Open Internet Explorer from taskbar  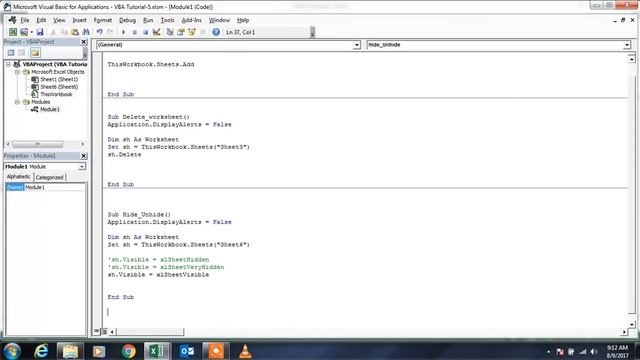tap(41, 351)
